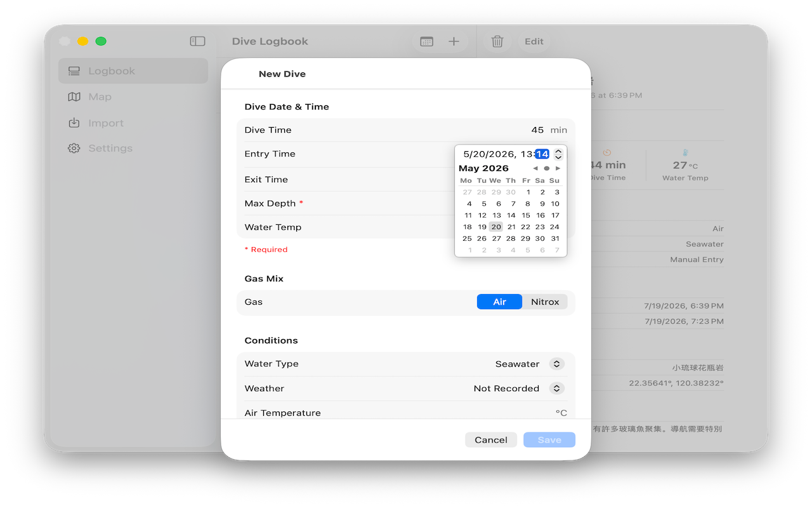Image resolution: width=812 pixels, height=508 pixels.
Task: Click the Dive Logbook window title
Action: [270, 41]
